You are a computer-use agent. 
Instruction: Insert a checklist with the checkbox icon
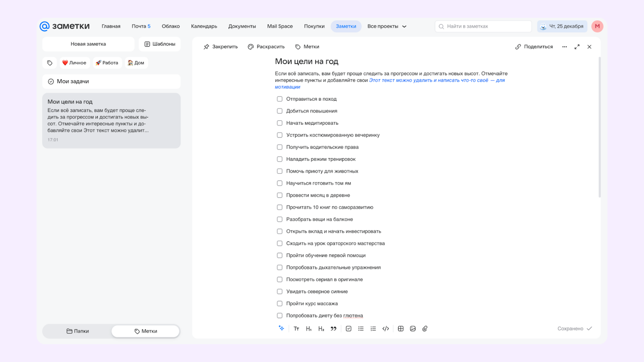click(x=348, y=328)
